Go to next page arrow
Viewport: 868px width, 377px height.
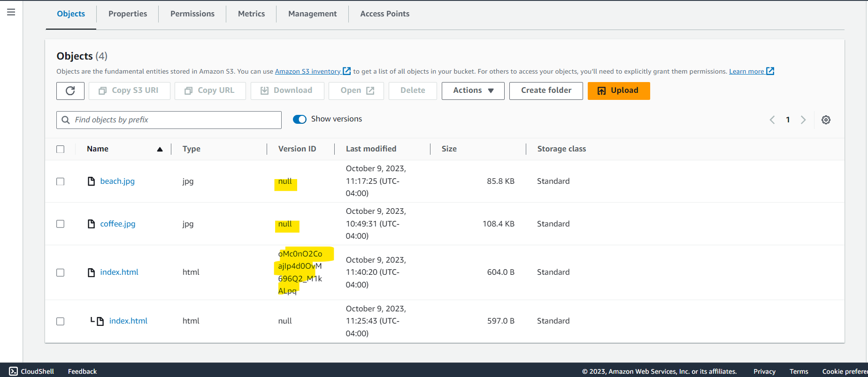pyautogui.click(x=803, y=120)
